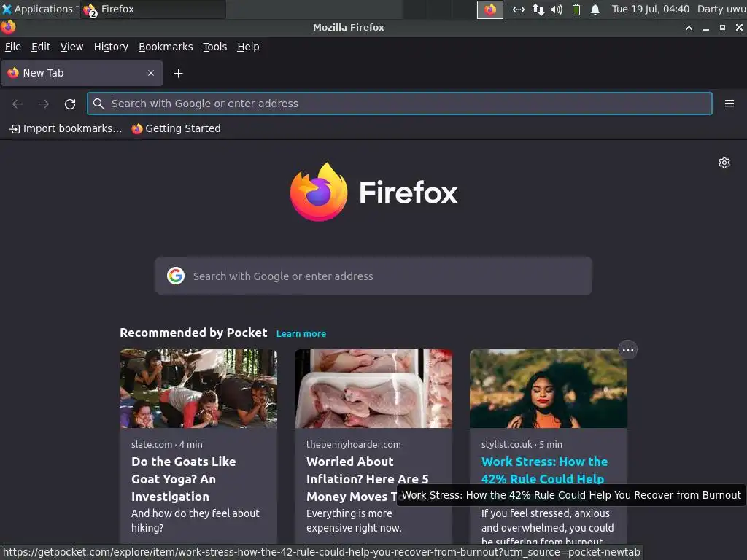The height and width of the screenshot is (560, 747).
Task: Open Worried About Inflation headline
Action: pyautogui.click(x=368, y=479)
